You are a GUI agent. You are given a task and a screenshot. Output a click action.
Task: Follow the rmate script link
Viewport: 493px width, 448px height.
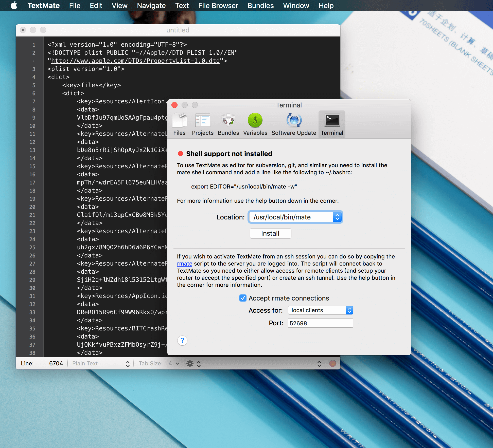click(185, 264)
